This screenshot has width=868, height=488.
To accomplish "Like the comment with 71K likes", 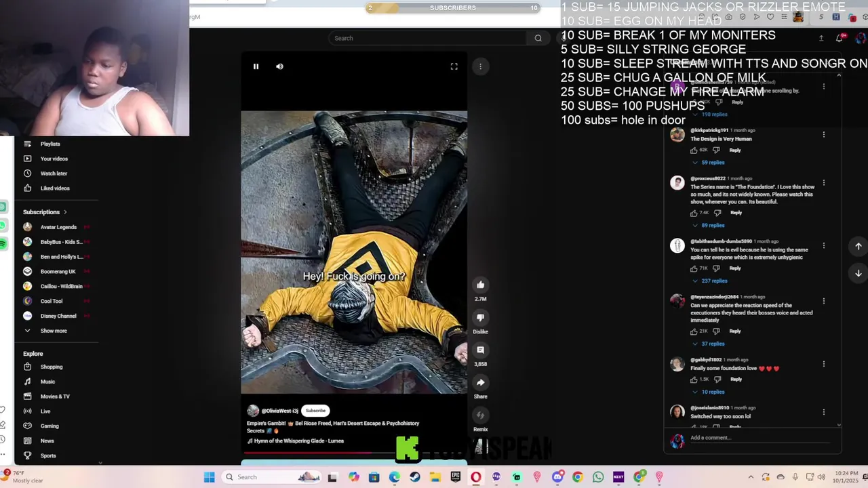I will coord(694,268).
